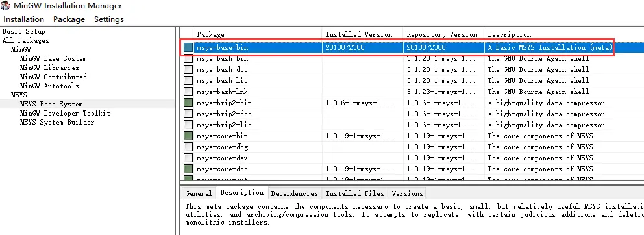Viewport: 644px width, 235px height.
Task: Mark the msys-bash-doc package box
Action: tap(188, 70)
